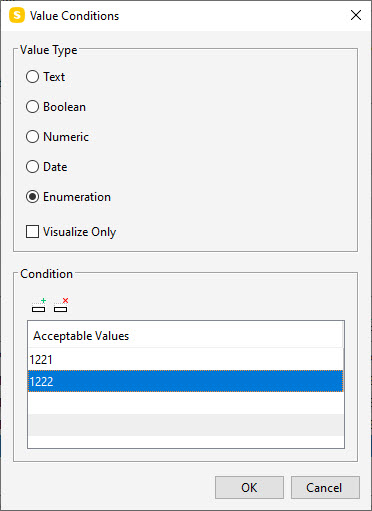Click the Value Conditions app icon
The height and width of the screenshot is (511, 372).
point(17,16)
